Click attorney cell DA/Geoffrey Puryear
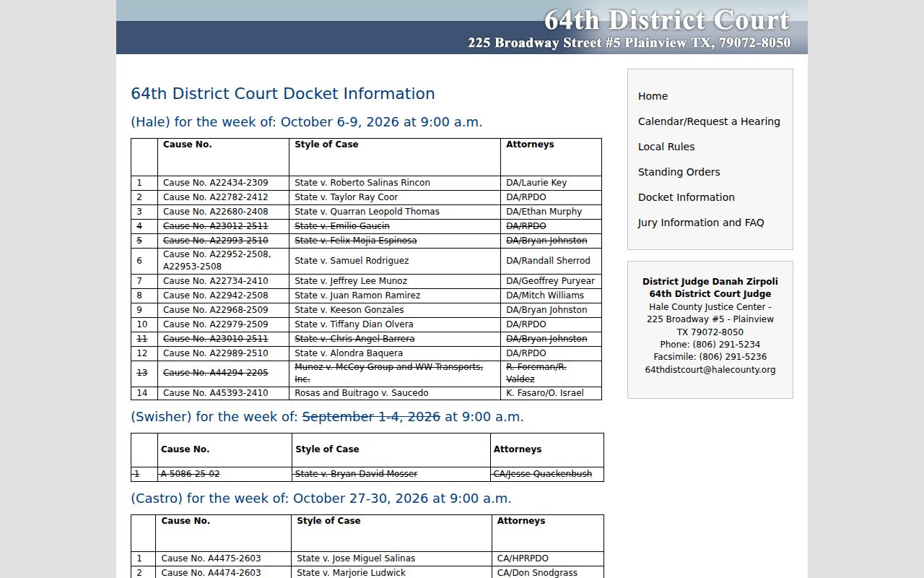This screenshot has height=578, width=924. tap(551, 281)
